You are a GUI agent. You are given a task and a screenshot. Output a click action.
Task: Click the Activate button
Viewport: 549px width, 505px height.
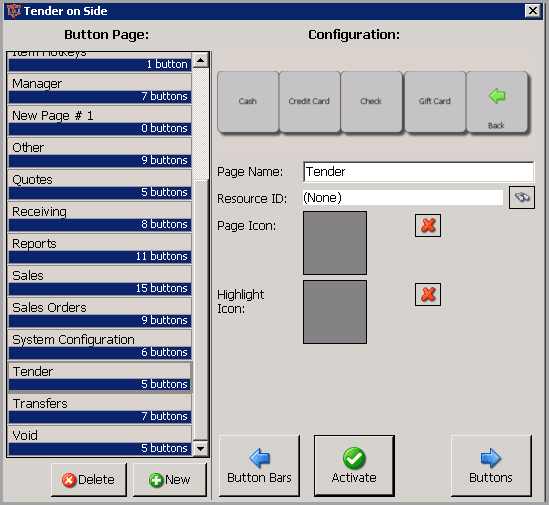(354, 466)
